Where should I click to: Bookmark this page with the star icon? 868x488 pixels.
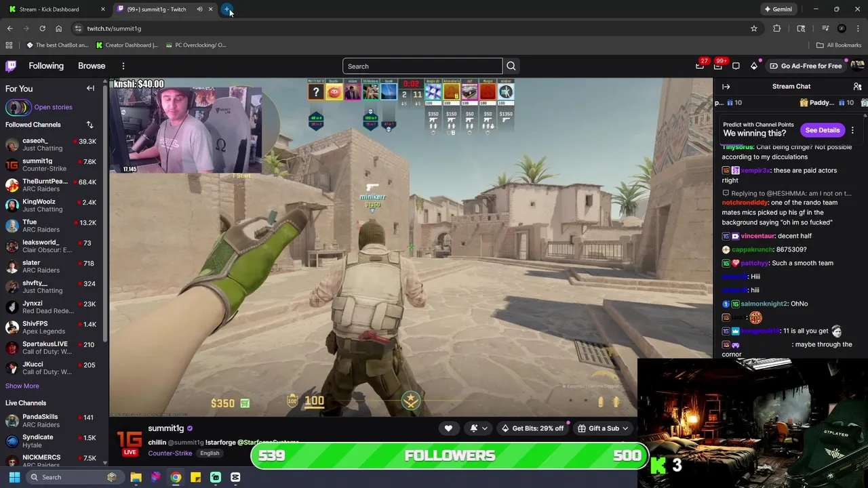pos(753,28)
